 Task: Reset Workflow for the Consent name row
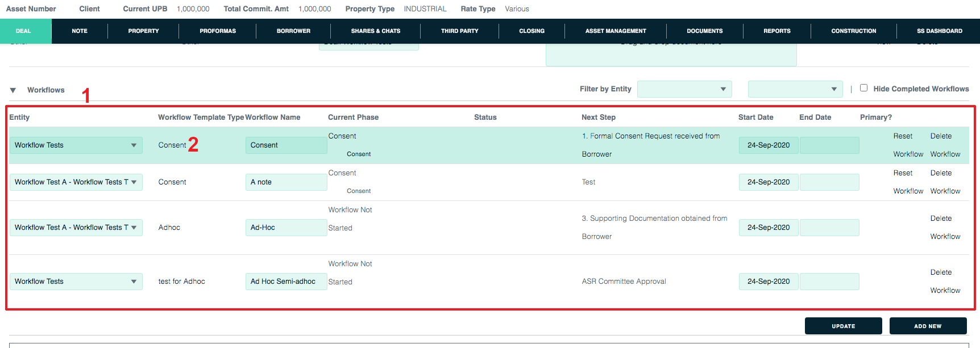[x=908, y=145]
